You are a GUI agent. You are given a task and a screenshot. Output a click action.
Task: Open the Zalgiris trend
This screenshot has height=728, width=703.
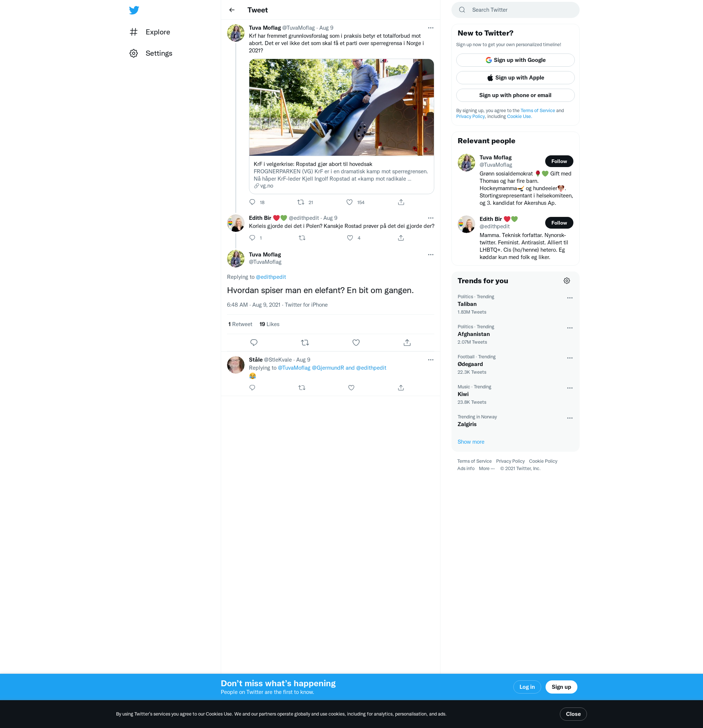[x=515, y=421]
